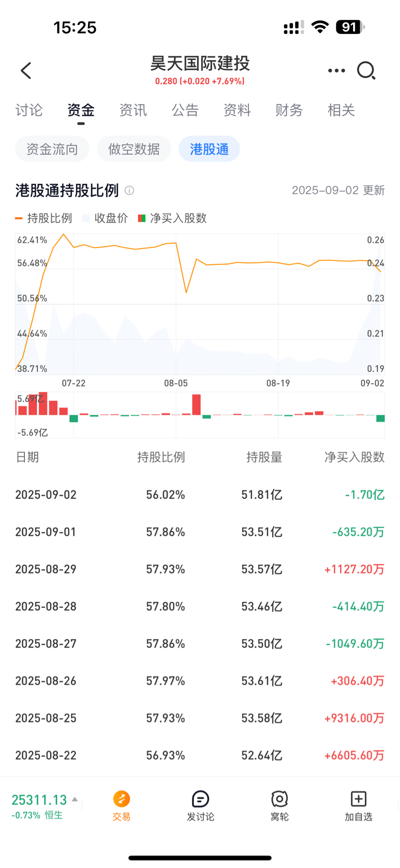
Task: Tap the 2025-09-02 更新 timestamp
Action: (338, 190)
